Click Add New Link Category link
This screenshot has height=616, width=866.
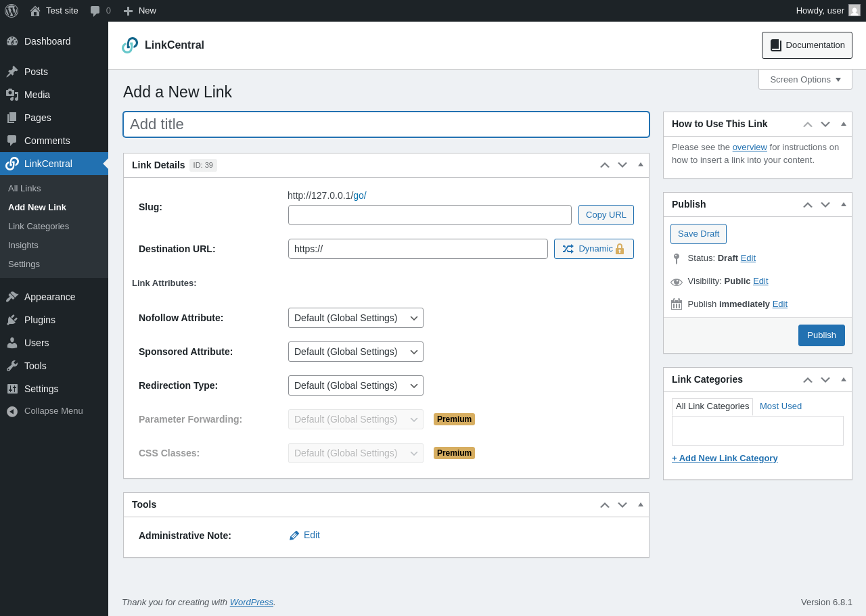pos(725,458)
